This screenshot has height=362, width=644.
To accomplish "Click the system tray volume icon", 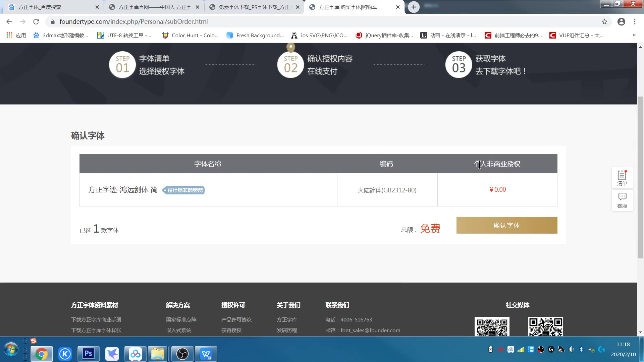I will coord(571,350).
